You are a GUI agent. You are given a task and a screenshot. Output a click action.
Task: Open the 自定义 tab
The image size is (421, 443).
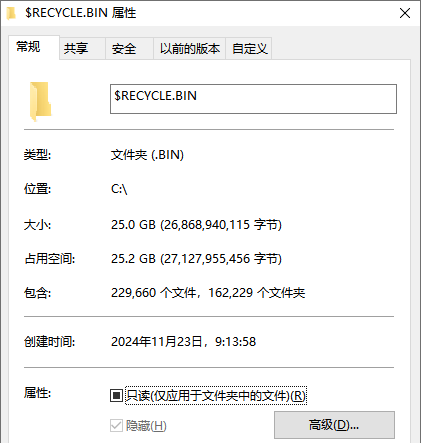click(x=249, y=49)
